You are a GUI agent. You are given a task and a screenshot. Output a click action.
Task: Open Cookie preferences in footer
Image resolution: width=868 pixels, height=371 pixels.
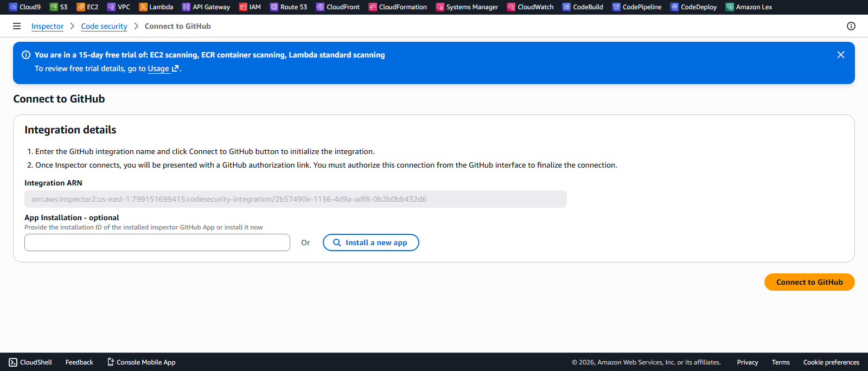point(831,362)
